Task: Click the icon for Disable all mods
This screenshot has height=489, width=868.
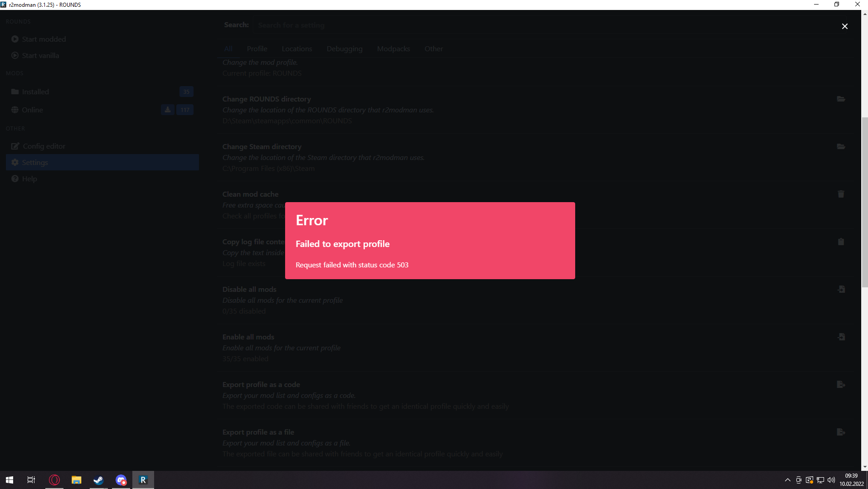Action: point(841,289)
